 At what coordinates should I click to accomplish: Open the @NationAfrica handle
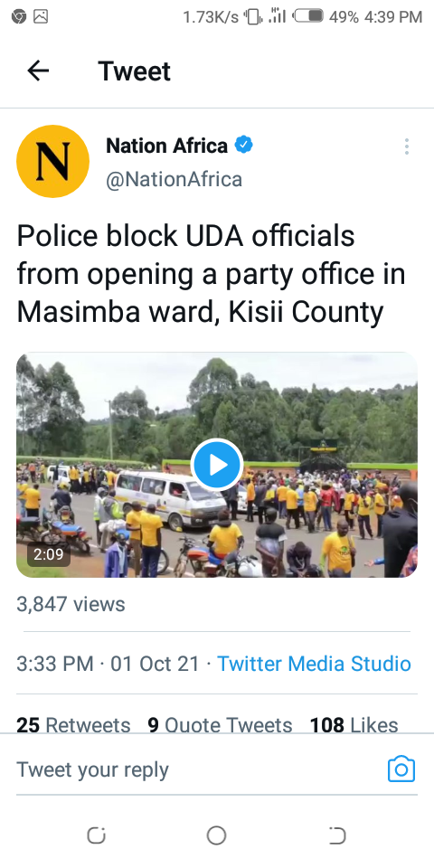174,179
